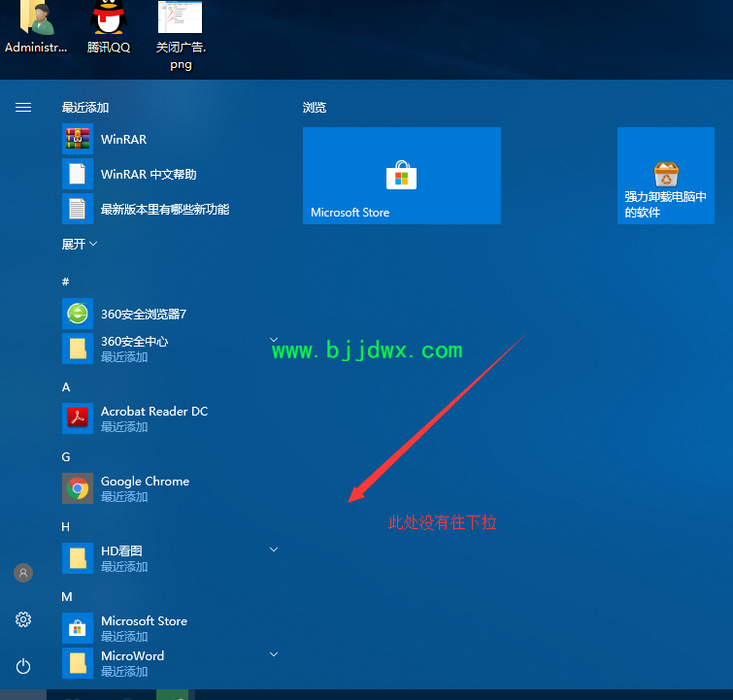Click the 浏览 tile group title
The image size is (733, 700).
(x=315, y=108)
